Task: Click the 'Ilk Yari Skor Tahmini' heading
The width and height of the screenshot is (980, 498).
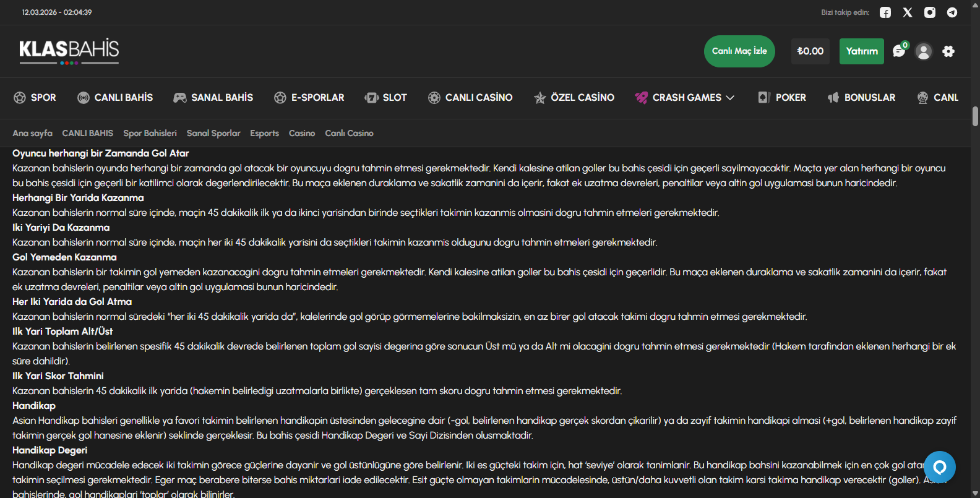Action: [x=58, y=376]
